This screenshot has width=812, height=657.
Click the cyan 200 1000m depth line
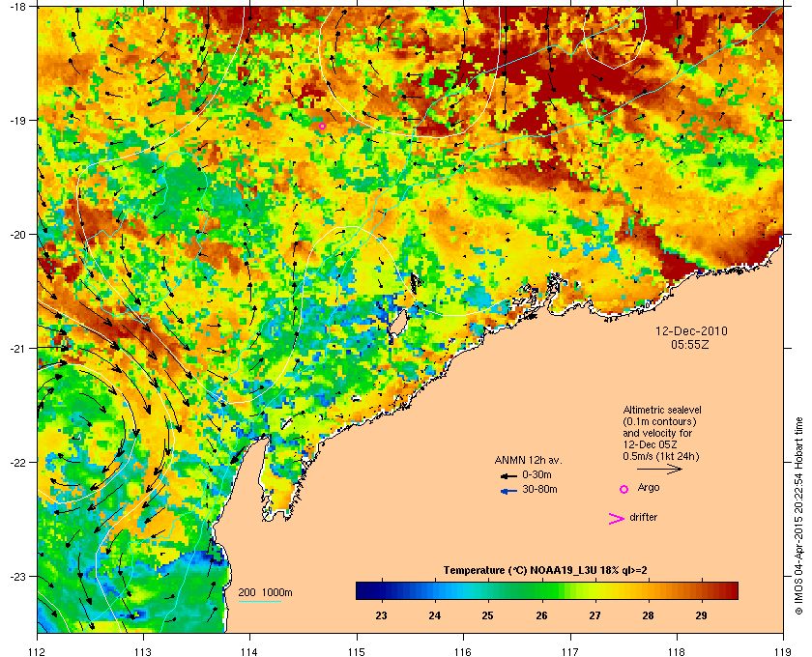(x=259, y=601)
